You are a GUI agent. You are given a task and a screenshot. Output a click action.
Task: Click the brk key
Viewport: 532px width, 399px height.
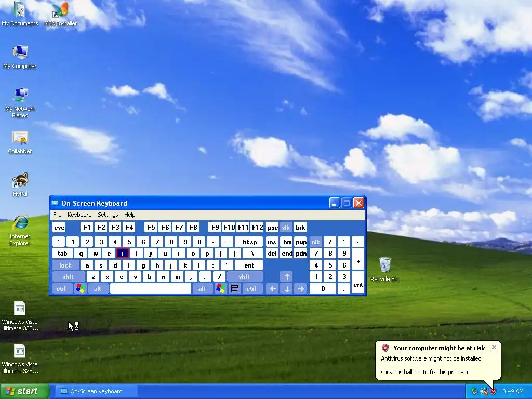click(300, 228)
